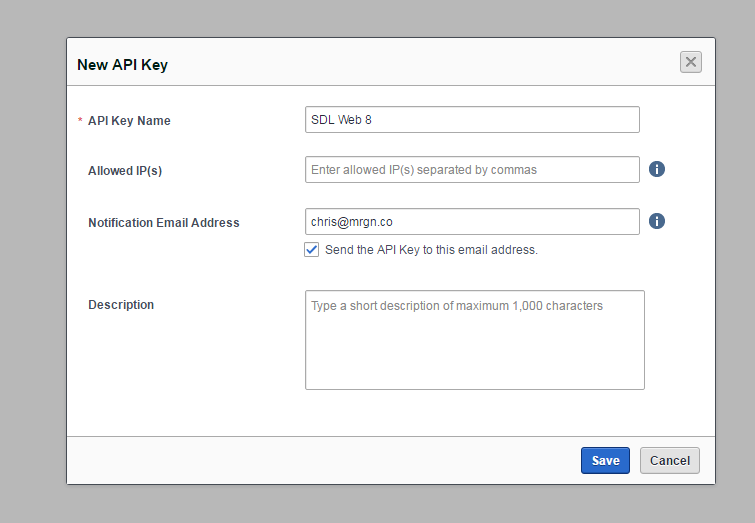Click the 'Notification Email Address' label

(164, 223)
